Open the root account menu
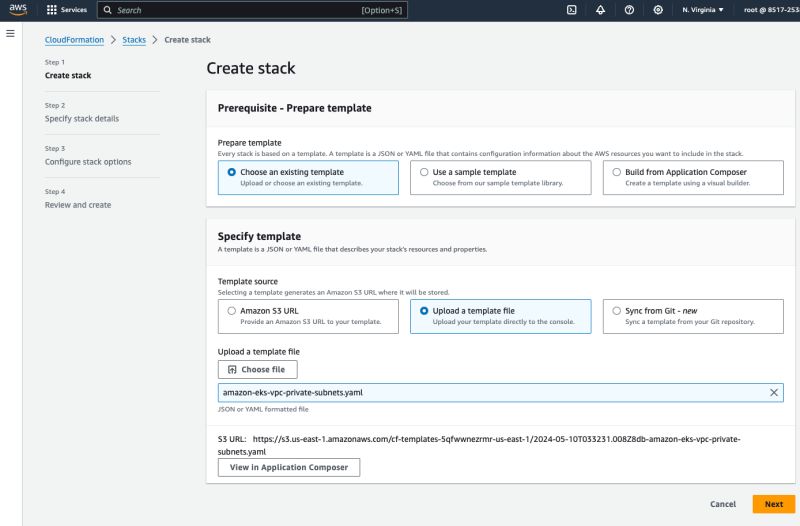Screen dimensions: 800x526 coord(771,10)
